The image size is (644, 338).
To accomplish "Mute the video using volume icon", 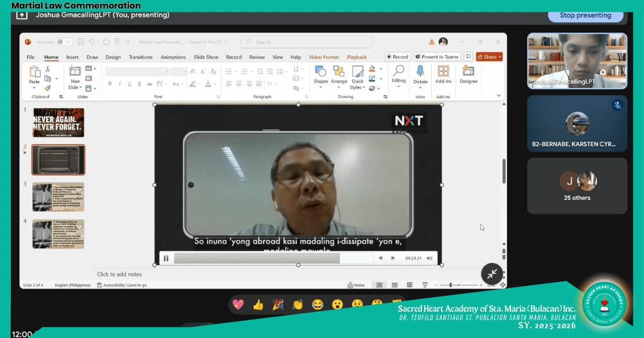I will (x=429, y=258).
